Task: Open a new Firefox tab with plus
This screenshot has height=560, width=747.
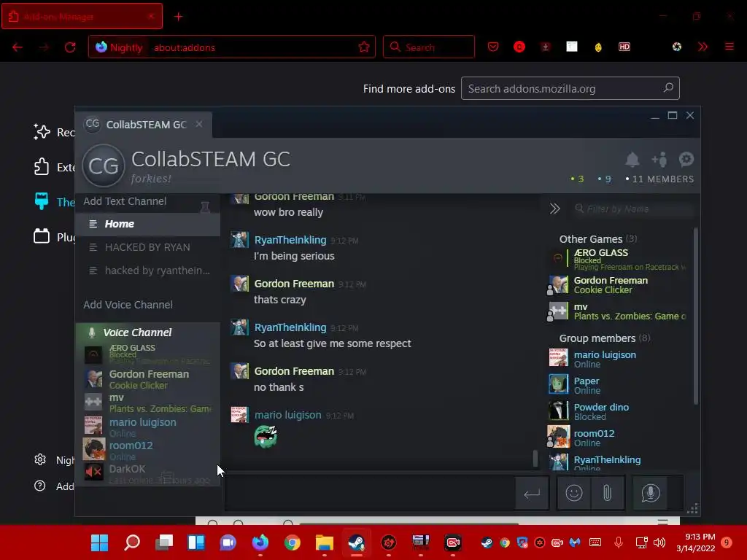Action: click(x=178, y=17)
